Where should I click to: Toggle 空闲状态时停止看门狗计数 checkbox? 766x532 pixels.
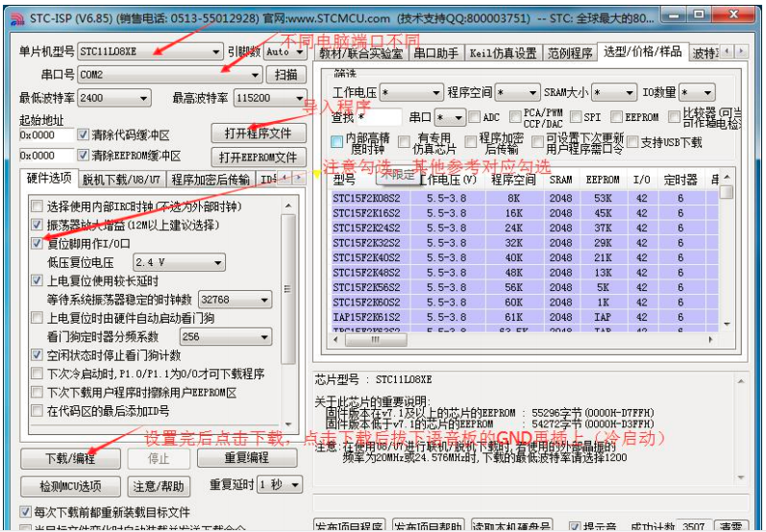37,355
